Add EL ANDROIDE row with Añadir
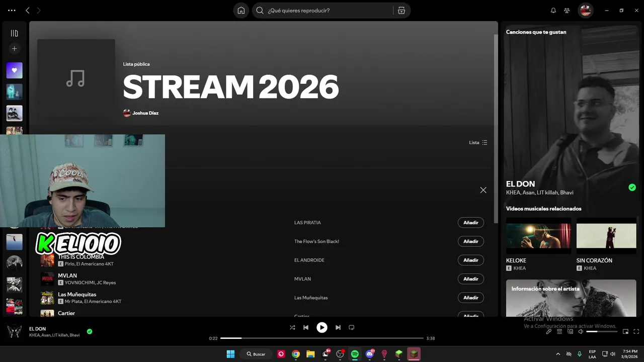This screenshot has height=362, width=644. [x=471, y=260]
